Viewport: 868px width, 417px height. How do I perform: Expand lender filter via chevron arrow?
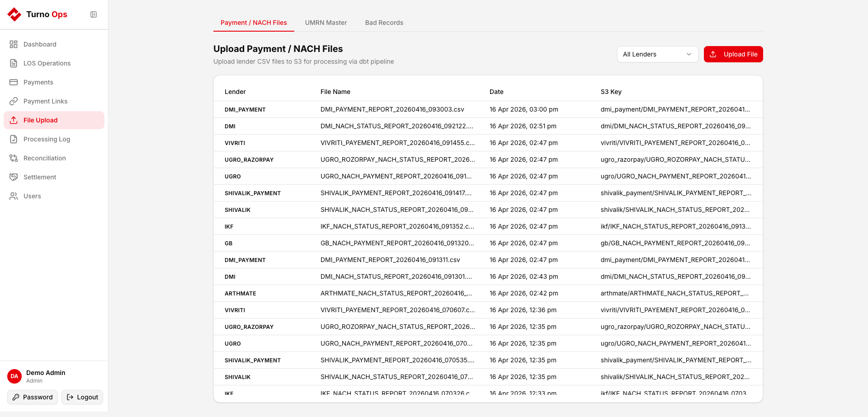pyautogui.click(x=689, y=54)
